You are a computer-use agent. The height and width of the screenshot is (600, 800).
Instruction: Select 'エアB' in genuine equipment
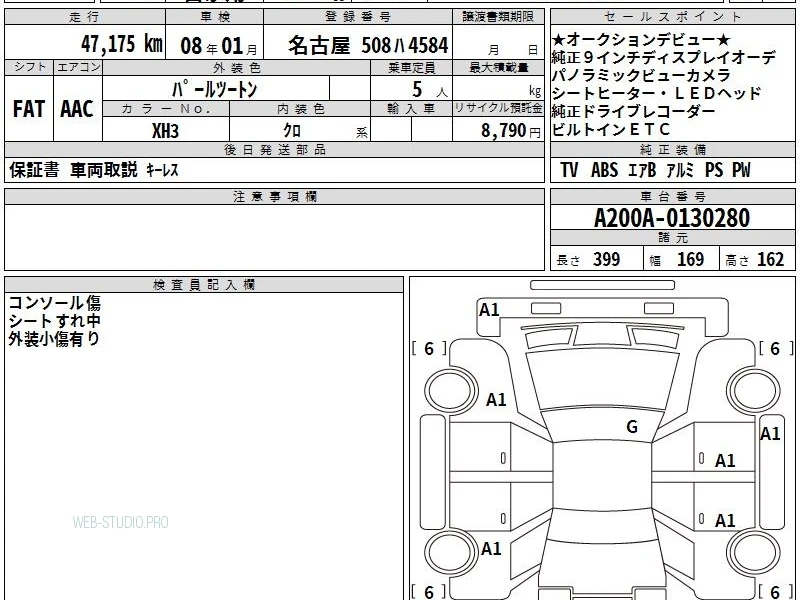tap(641, 170)
